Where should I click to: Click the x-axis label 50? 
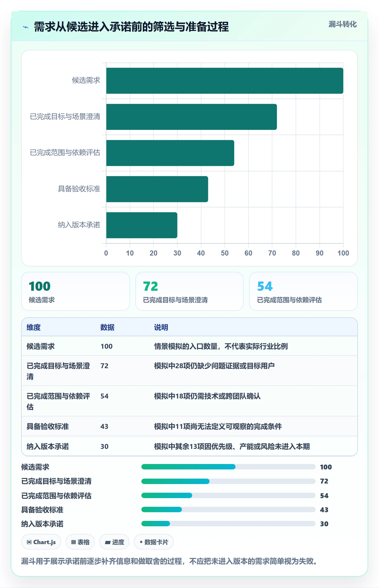point(225,253)
